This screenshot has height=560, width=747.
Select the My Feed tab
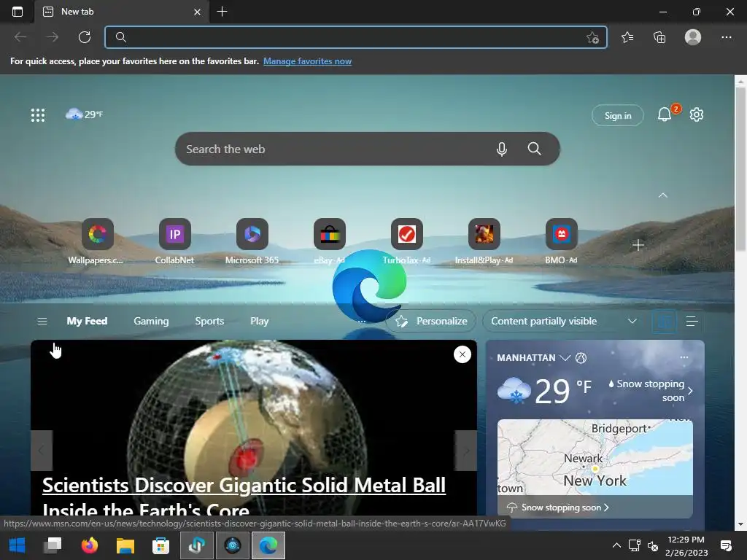88,321
